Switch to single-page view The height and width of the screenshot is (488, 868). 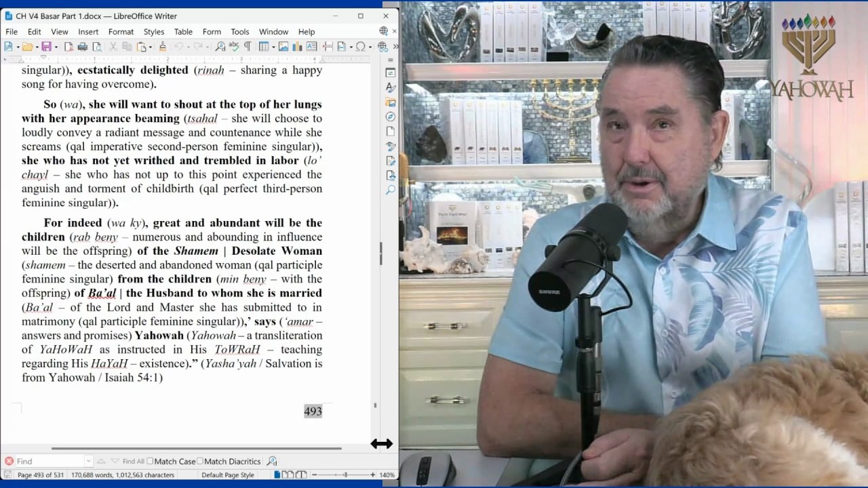pos(277,474)
